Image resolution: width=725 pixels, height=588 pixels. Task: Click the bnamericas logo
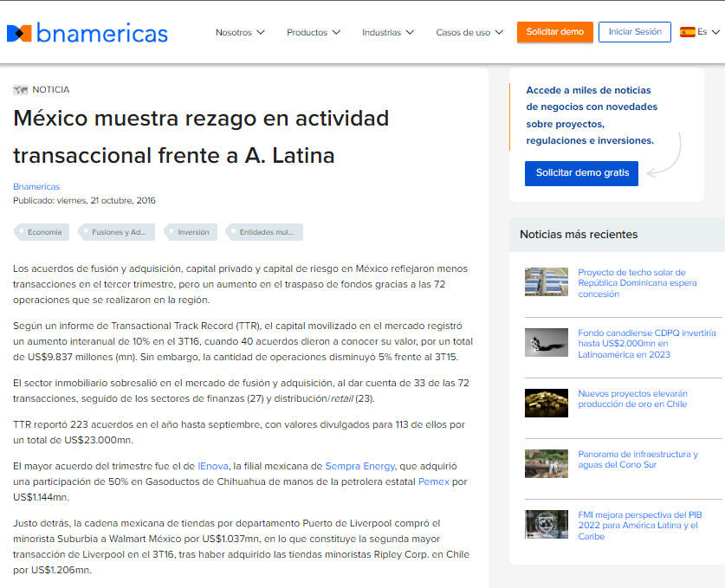click(x=87, y=33)
